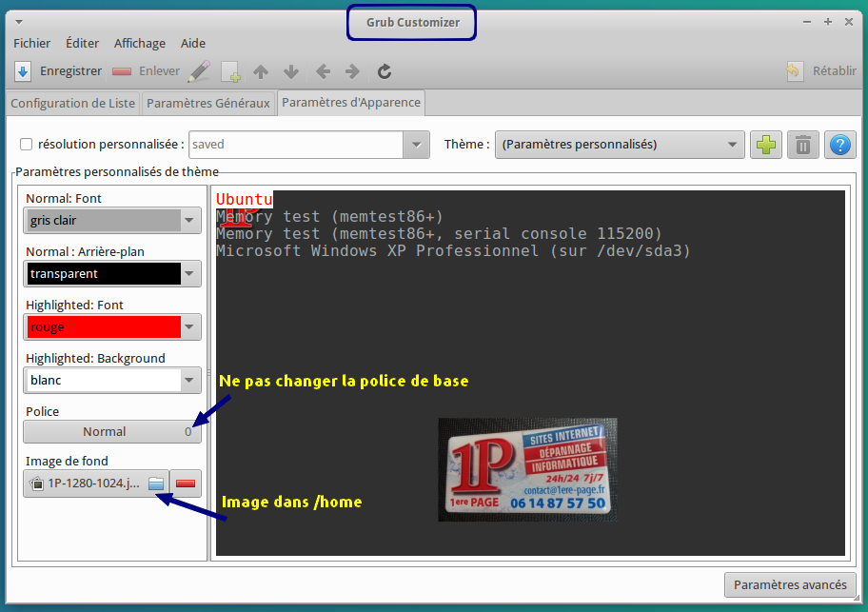Click the Police Normal font button
This screenshot has width=868, height=612.
coord(111,431)
